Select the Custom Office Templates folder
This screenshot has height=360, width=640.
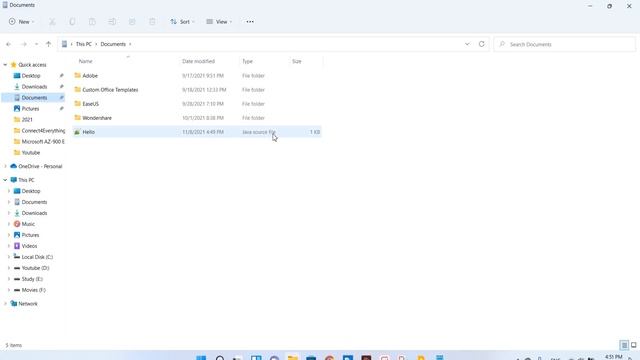point(197,90)
